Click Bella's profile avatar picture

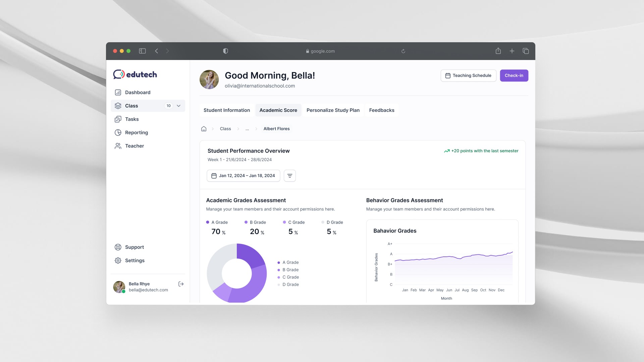tap(209, 79)
